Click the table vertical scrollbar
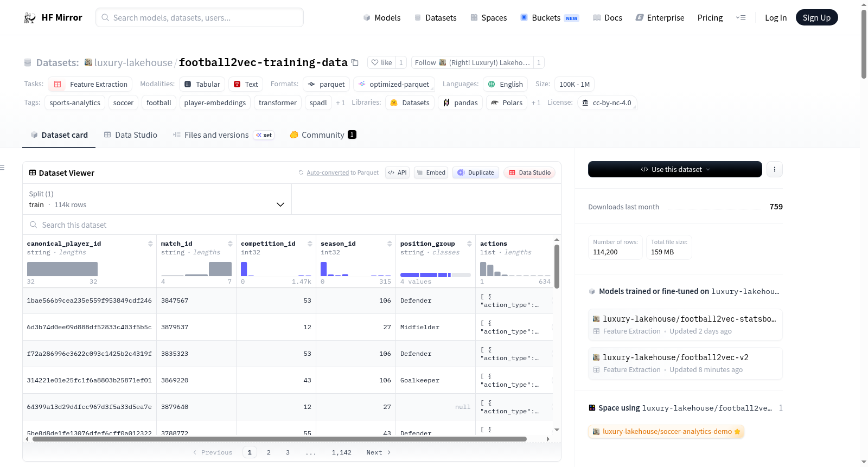This screenshot has width=868, height=467. pyautogui.click(x=557, y=266)
